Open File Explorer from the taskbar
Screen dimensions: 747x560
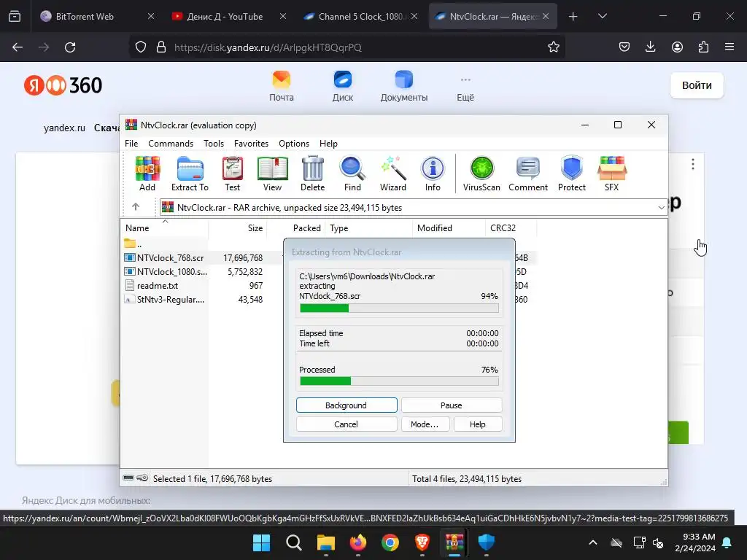(326, 542)
